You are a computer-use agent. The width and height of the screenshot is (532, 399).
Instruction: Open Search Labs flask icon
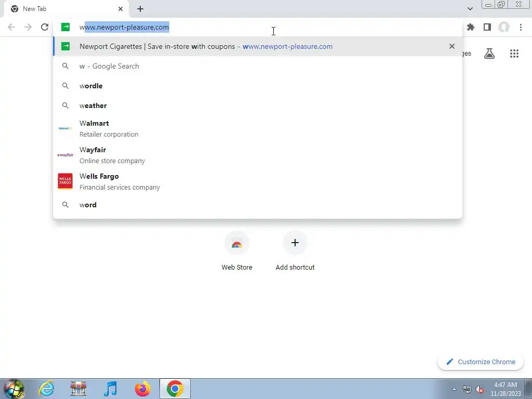(489, 54)
